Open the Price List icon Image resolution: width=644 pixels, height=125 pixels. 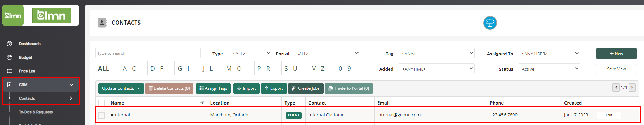9,71
